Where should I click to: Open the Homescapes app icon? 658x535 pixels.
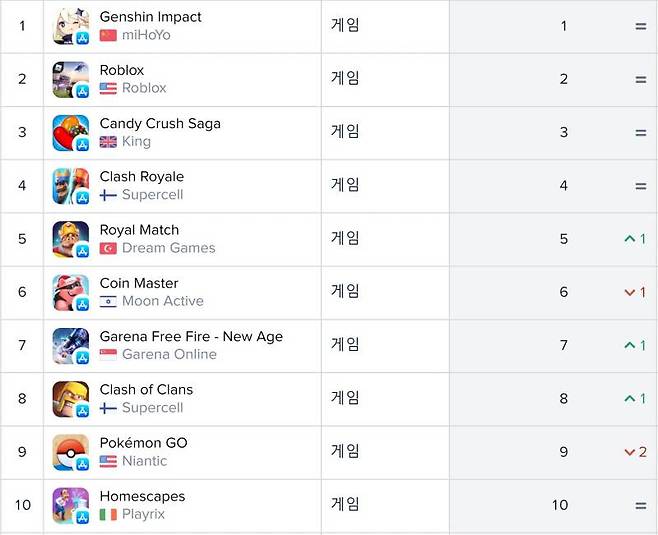(70, 505)
